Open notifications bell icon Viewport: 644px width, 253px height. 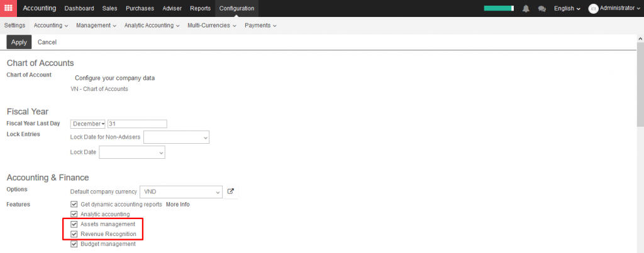point(526,9)
